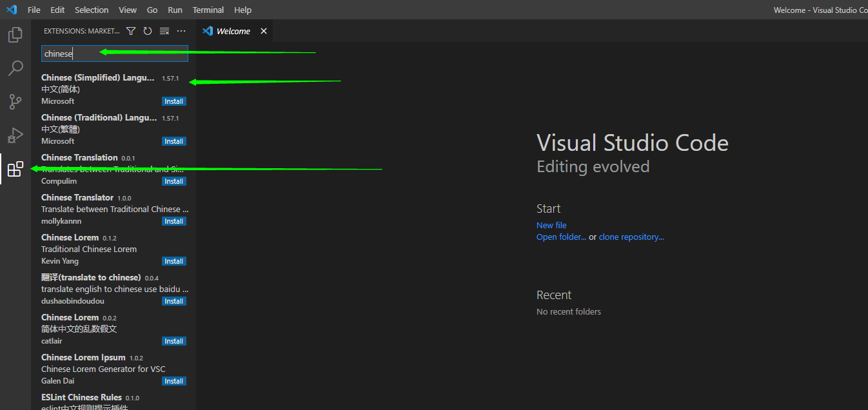
Task: Close the Welcome tab
Action: click(x=264, y=31)
